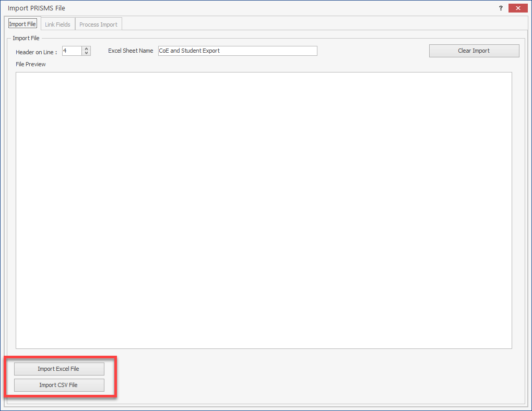Increase the Header on Line value

[x=87, y=49]
